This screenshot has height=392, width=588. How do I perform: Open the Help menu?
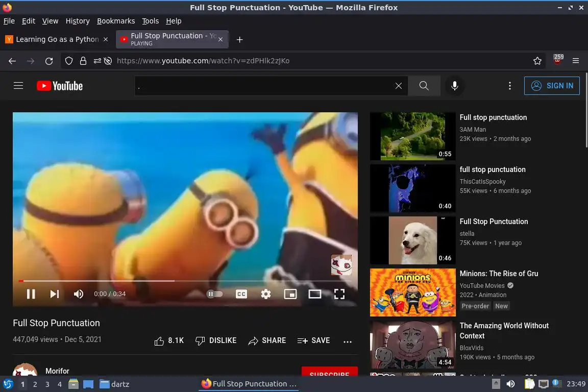tap(174, 21)
